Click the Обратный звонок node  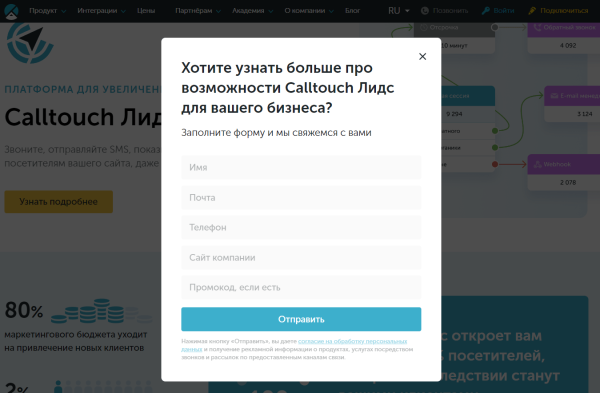tap(564, 37)
